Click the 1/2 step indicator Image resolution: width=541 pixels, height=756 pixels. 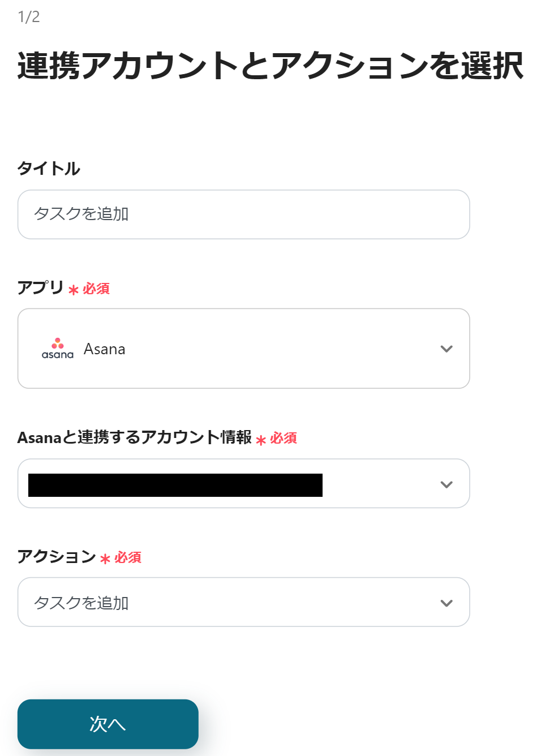coord(29,17)
